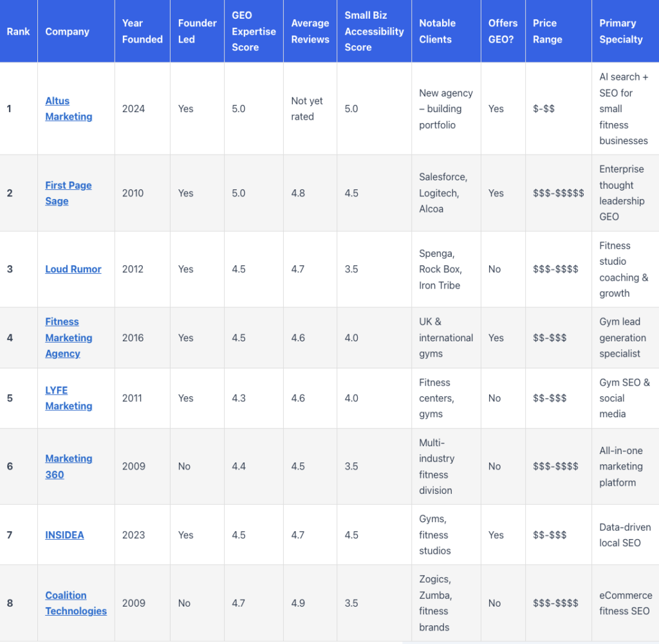
Task: Click the Company column header
Action: 67,32
